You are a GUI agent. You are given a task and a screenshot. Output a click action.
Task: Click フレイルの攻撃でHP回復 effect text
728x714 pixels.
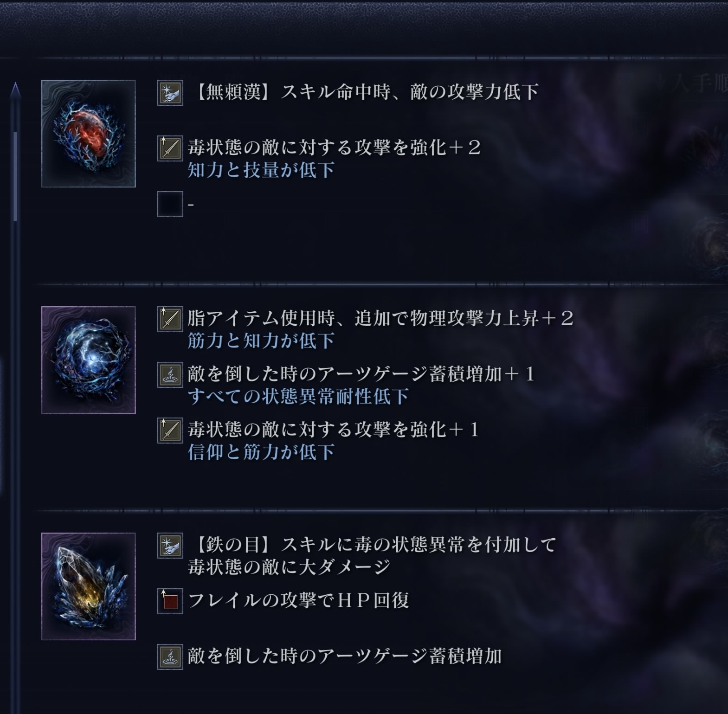pyautogui.click(x=298, y=601)
